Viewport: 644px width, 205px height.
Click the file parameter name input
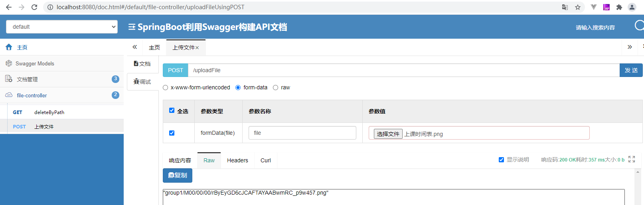[x=302, y=133]
